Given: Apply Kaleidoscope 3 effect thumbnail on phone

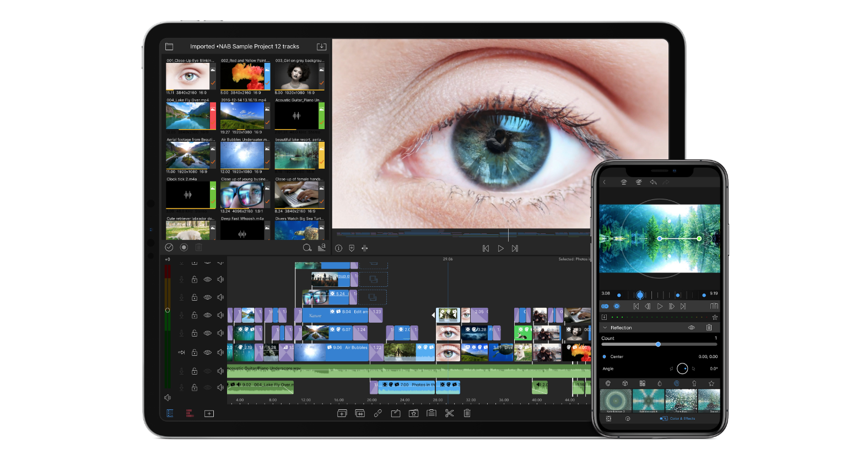Looking at the screenshot, I should 616,400.
